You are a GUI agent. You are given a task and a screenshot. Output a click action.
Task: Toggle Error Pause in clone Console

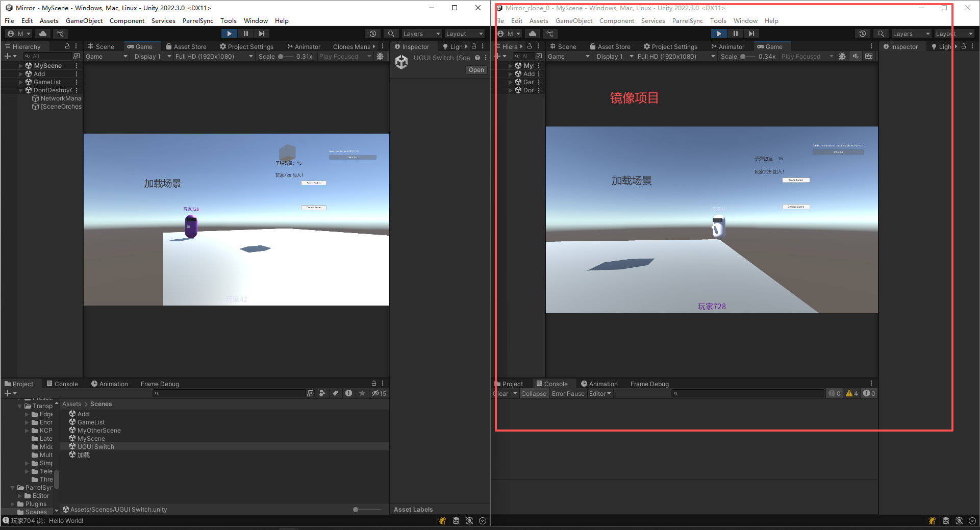coord(568,393)
